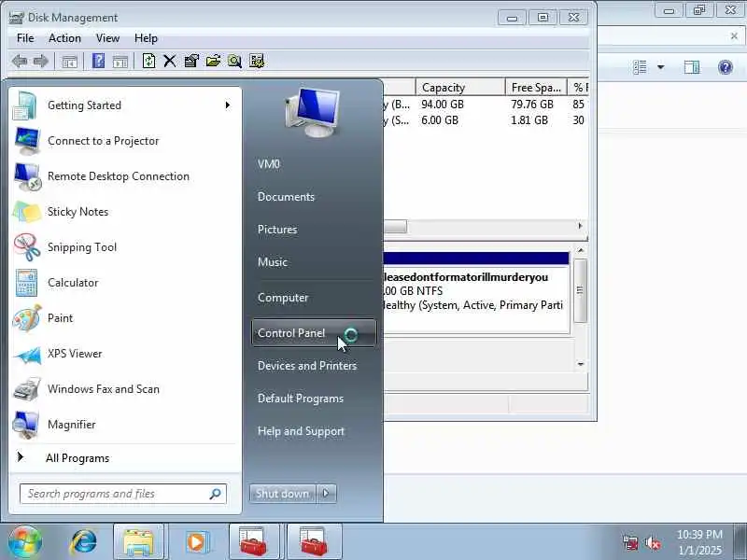The height and width of the screenshot is (560, 747).
Task: Click the Free Space column header
Action: 536,88
